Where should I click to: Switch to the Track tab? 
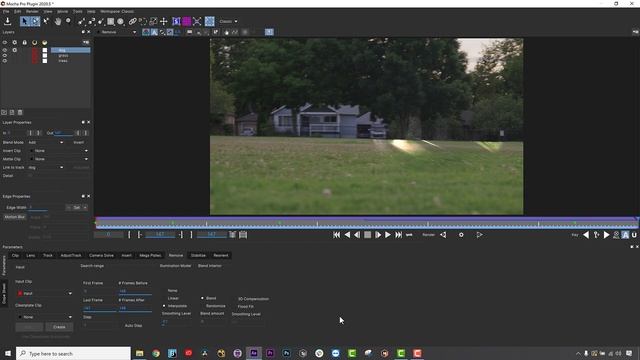tap(48, 256)
